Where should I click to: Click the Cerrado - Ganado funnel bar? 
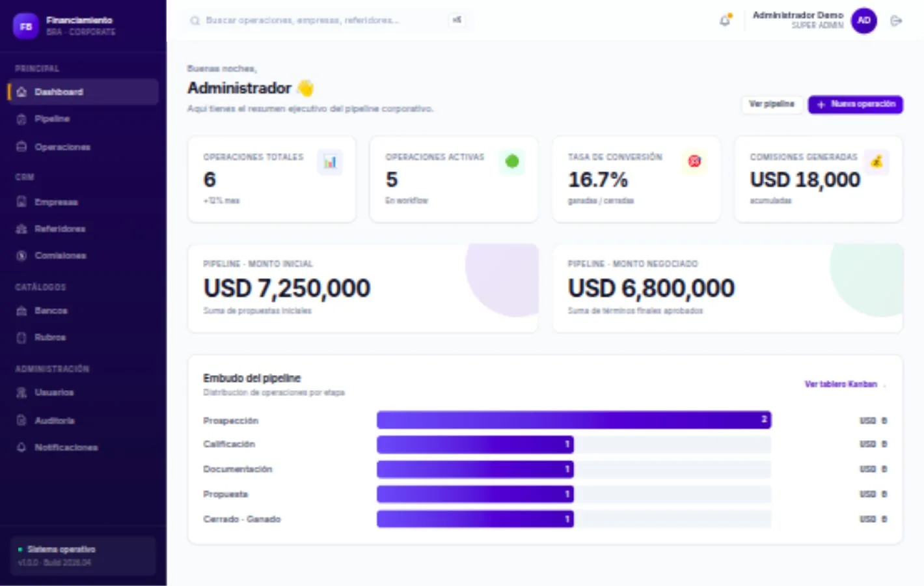(x=475, y=519)
